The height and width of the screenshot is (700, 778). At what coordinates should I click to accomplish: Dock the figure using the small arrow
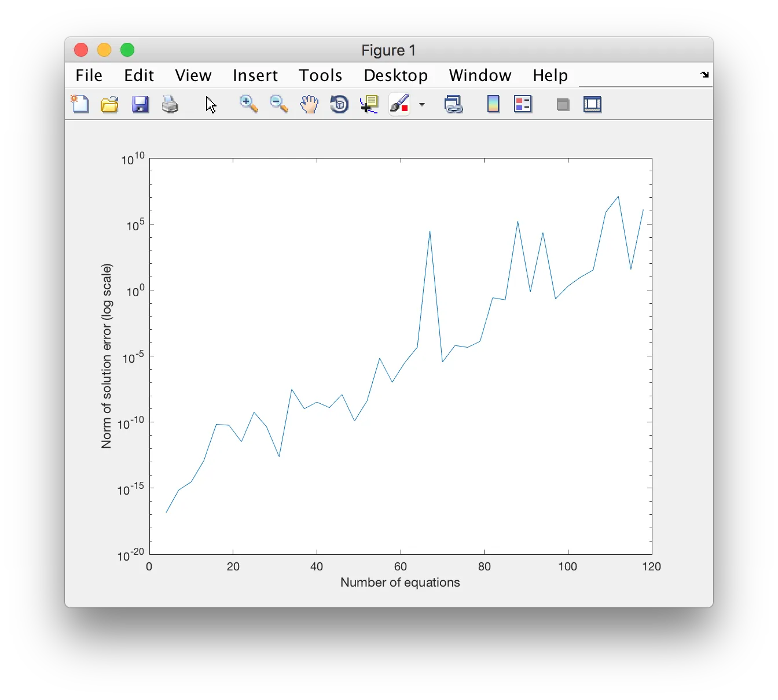704,75
